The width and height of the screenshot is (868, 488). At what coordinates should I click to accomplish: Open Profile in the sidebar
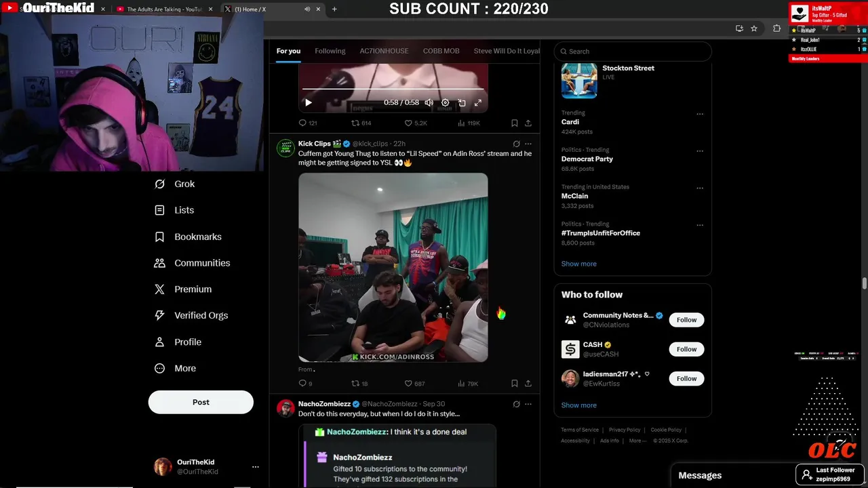(x=178, y=342)
